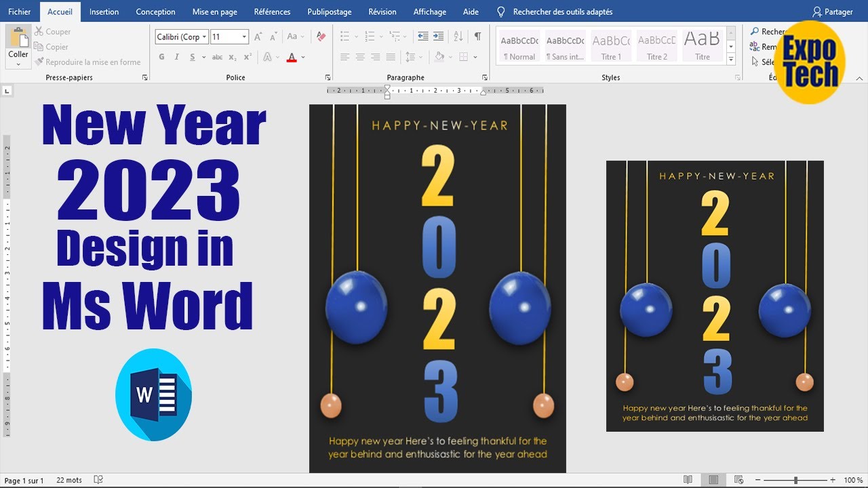Toggle strikethrough abc button
The width and height of the screenshot is (868, 488).
coord(217,58)
